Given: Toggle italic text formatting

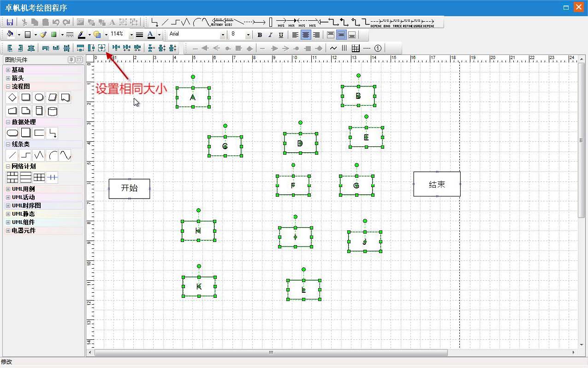Looking at the screenshot, I should 270,35.
